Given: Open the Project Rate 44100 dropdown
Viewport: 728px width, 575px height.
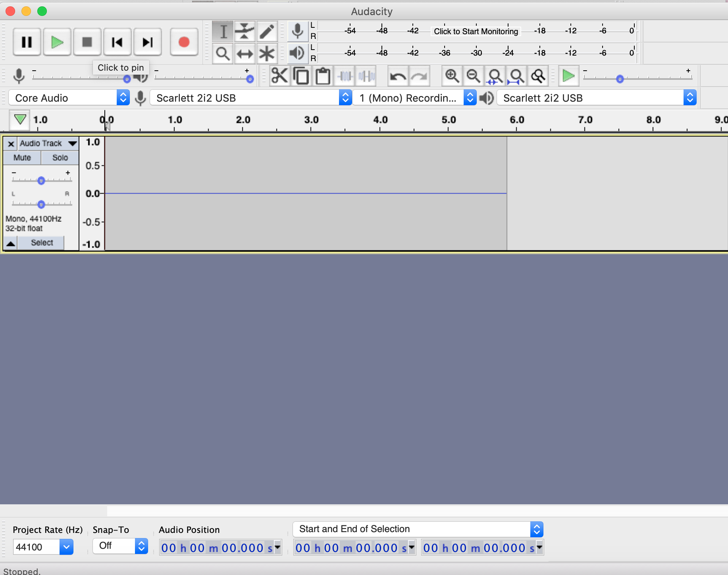Looking at the screenshot, I should click(43, 547).
